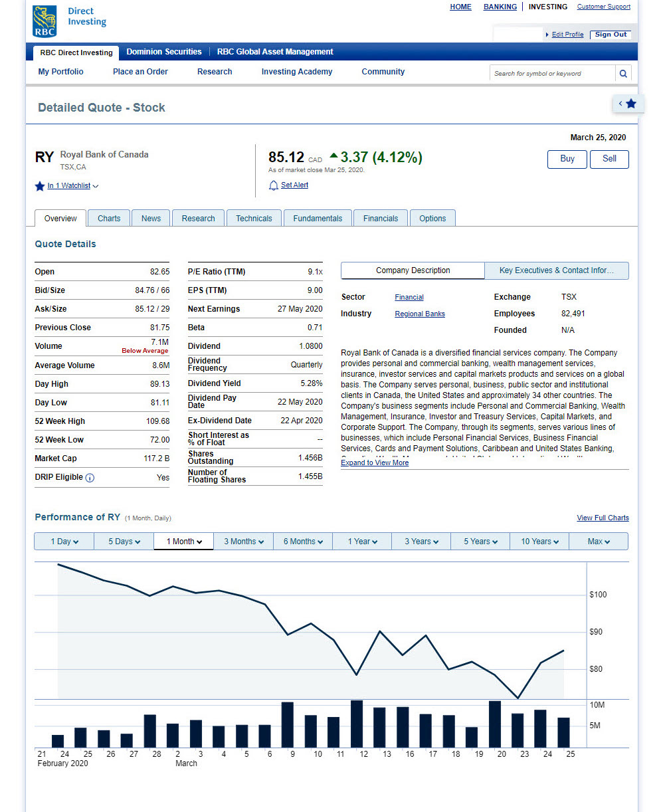The height and width of the screenshot is (812, 661).
Task: Go to the INVESTING section
Action: (548, 7)
